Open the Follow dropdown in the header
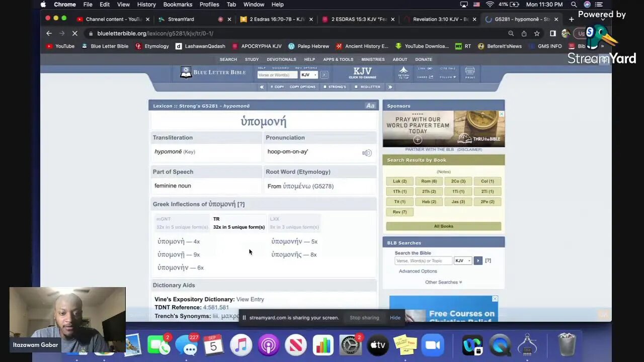 [x=448, y=77]
